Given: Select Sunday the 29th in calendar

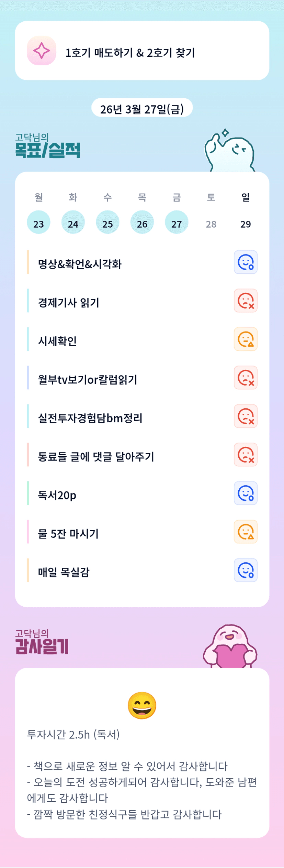Looking at the screenshot, I should point(246,224).
